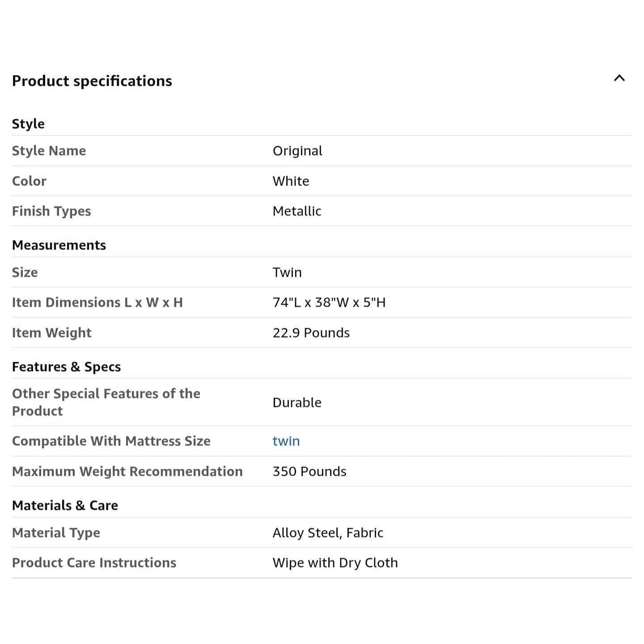The image size is (644, 644).
Task: Click the Style Name row label
Action: coord(49,151)
